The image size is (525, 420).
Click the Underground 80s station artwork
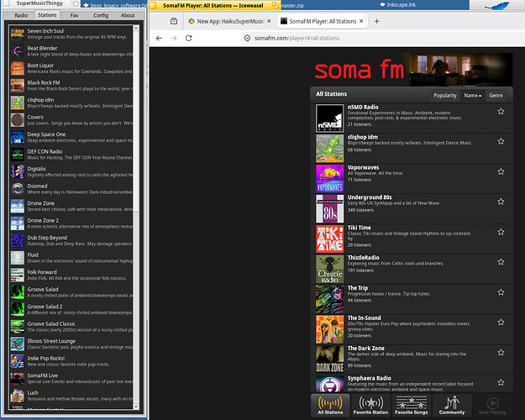330,208
